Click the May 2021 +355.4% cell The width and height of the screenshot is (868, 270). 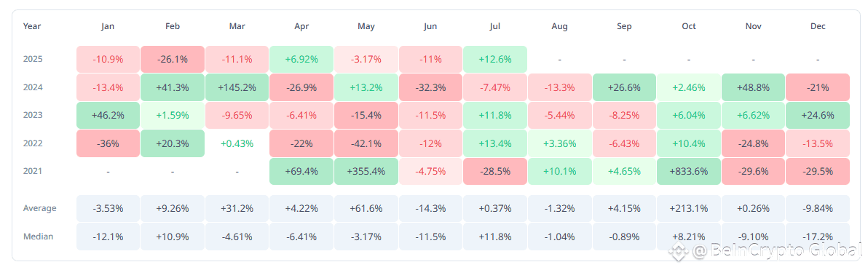coord(366,172)
